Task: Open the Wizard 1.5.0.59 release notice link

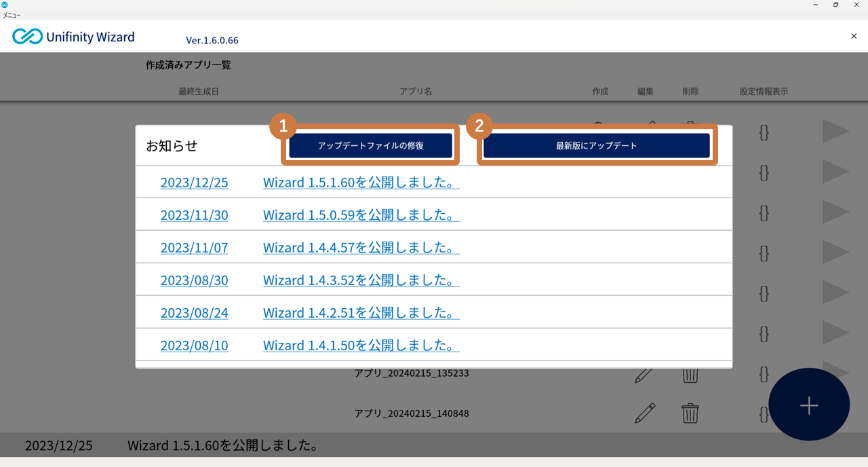Action: (x=361, y=215)
